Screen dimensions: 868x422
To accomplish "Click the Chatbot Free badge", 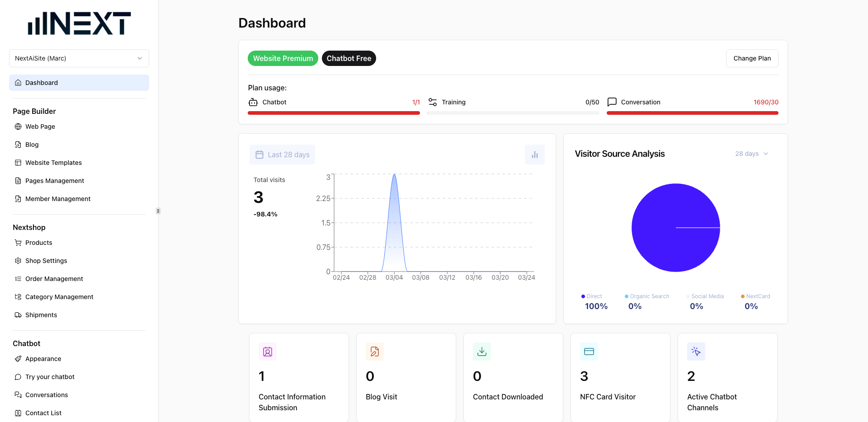I will pos(349,58).
